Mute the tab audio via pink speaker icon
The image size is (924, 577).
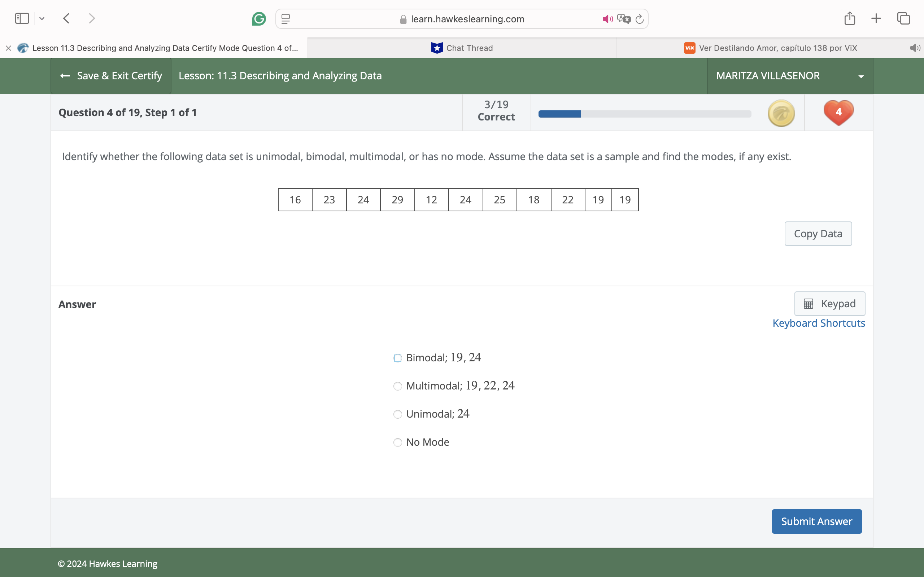[x=607, y=18]
